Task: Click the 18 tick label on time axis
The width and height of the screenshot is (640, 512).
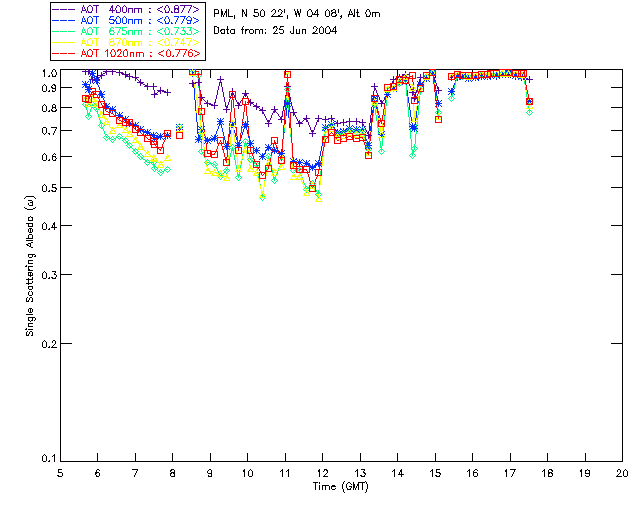Action: coord(547,473)
